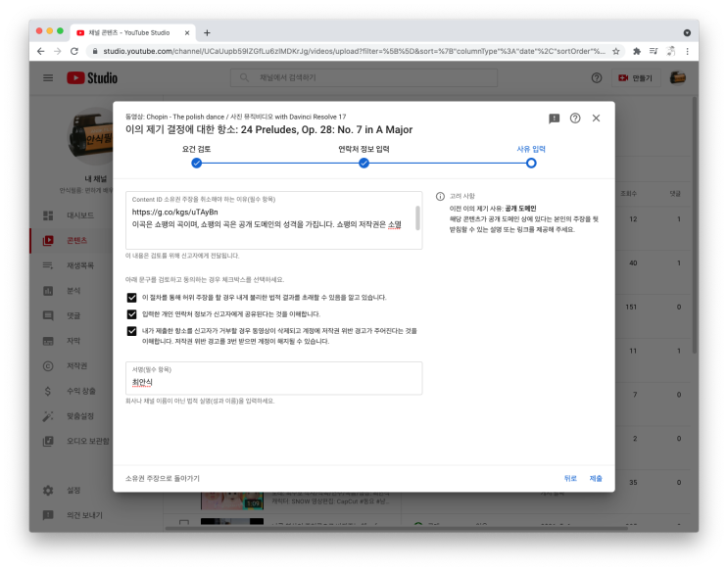The width and height of the screenshot is (728, 571).
Task: Click the 오디오 보관함 library icon
Action: coord(48,441)
